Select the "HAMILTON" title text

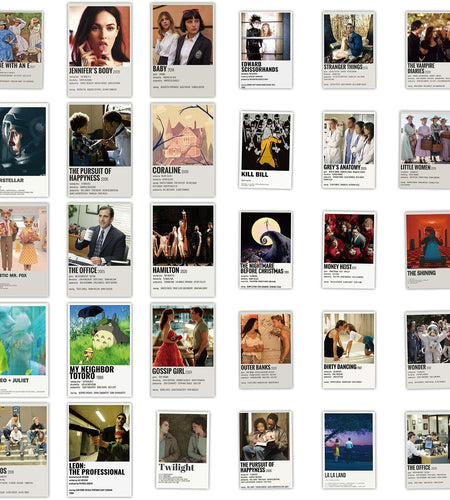[166, 270]
